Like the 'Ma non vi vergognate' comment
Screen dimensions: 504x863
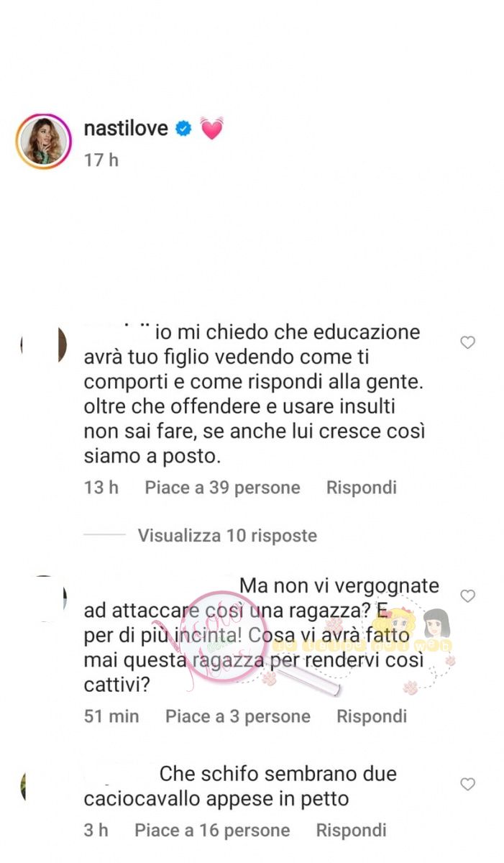pyautogui.click(x=467, y=595)
